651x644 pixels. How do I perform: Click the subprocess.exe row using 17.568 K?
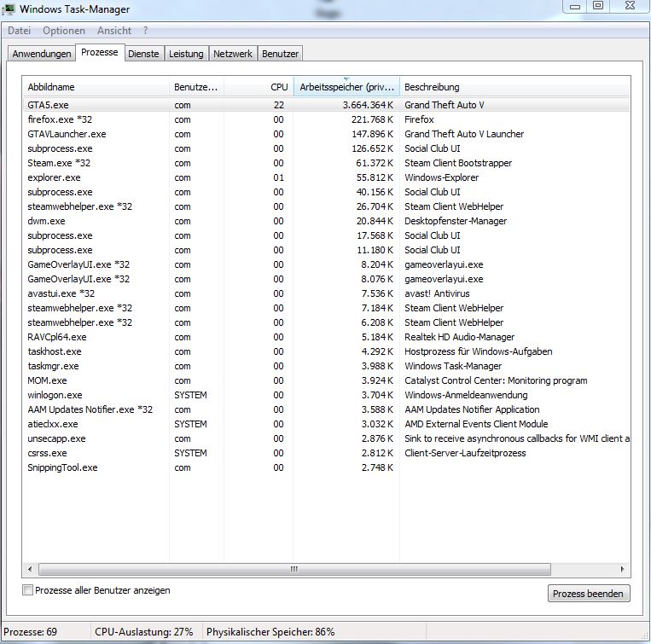click(326, 235)
